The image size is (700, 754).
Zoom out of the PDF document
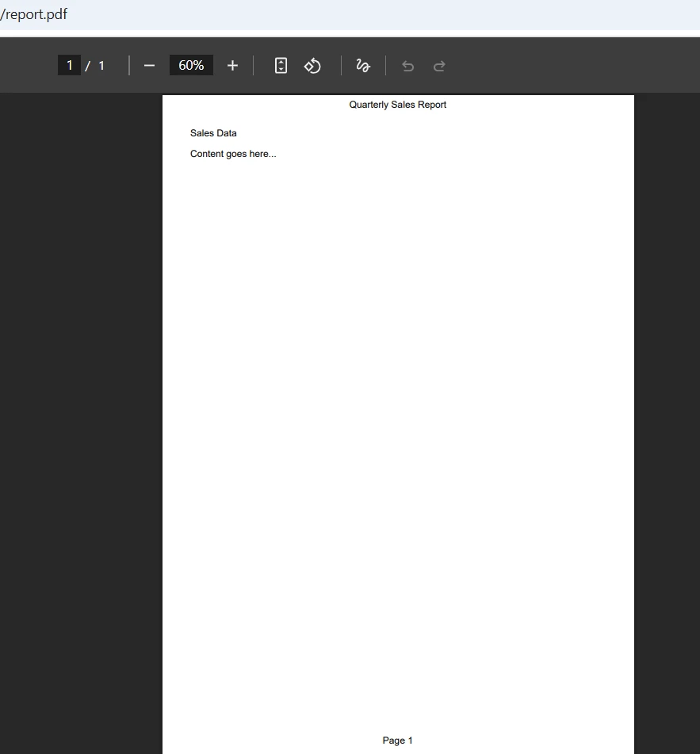click(149, 65)
